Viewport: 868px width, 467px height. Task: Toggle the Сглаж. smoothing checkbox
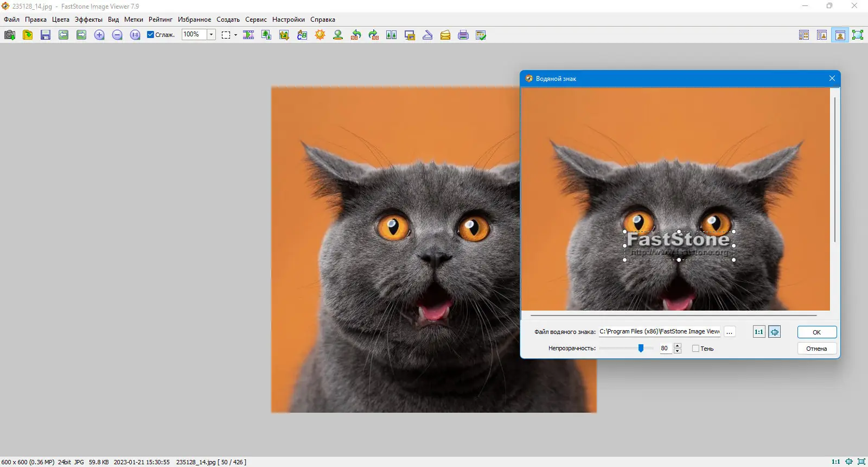tap(151, 35)
